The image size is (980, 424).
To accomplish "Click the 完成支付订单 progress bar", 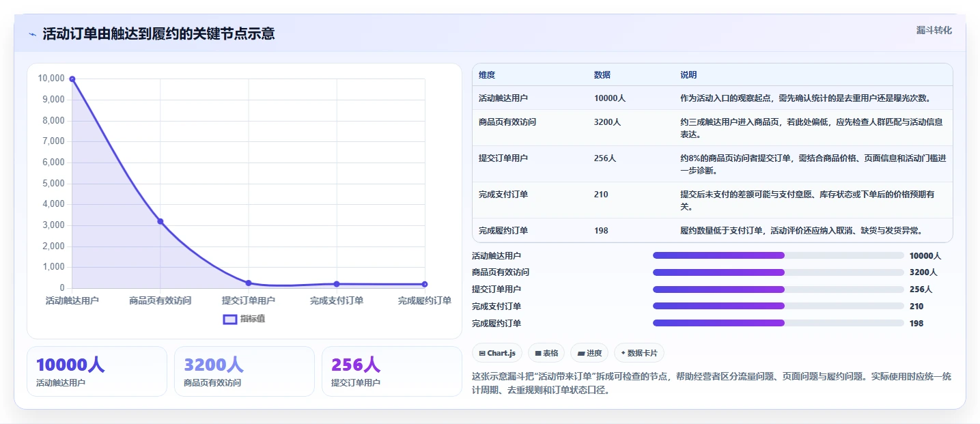I will click(779, 306).
